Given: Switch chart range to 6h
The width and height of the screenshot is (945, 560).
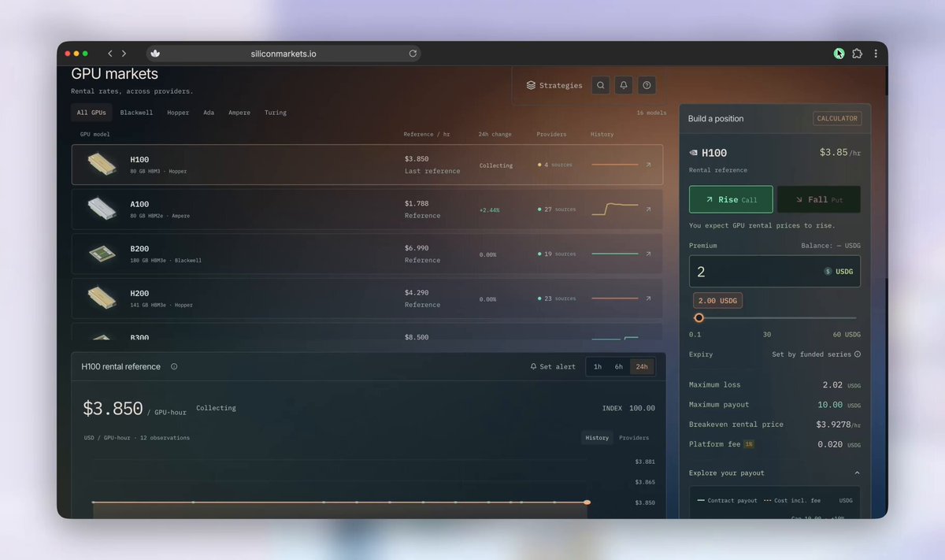Looking at the screenshot, I should 619,367.
